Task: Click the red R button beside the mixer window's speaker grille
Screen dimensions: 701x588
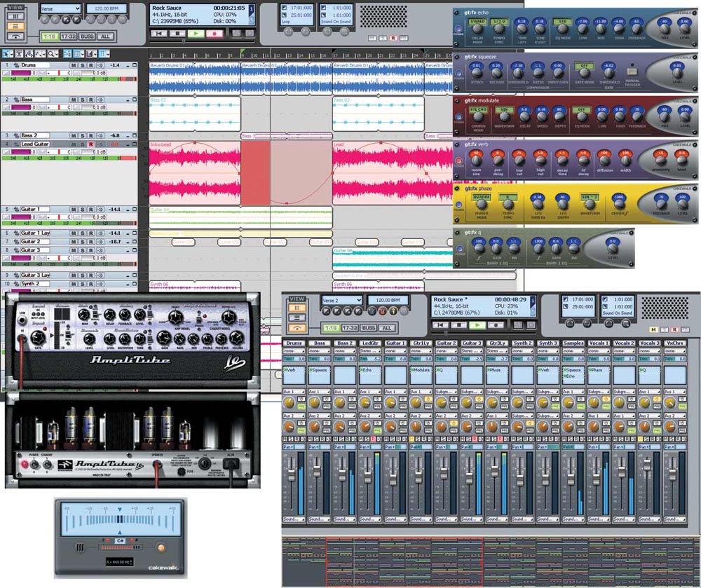Action: (674, 330)
